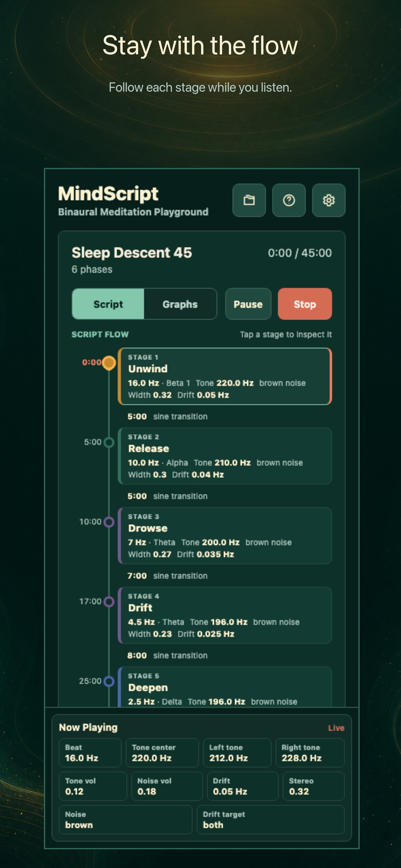Click the Drift target both tile
Image resolution: width=401 pixels, height=868 pixels.
[x=271, y=820]
